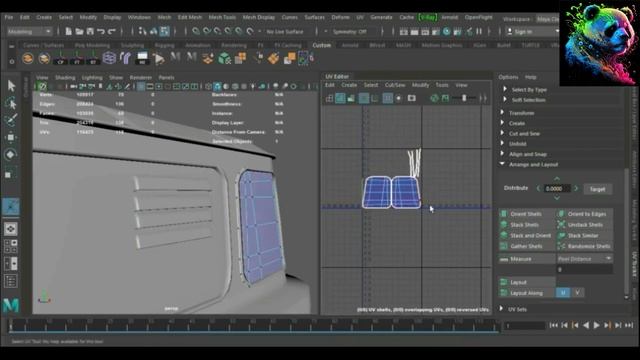
Task: Click Stack Similar
Action: pos(584,236)
